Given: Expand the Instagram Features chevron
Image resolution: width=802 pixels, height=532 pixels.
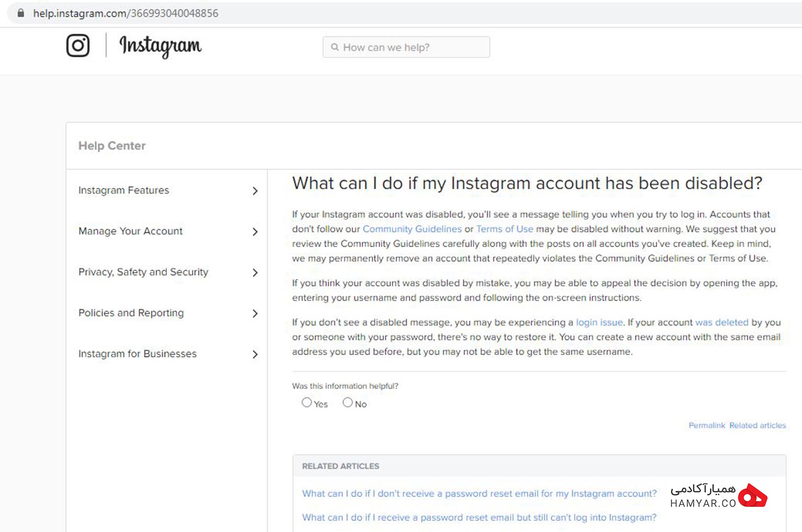Looking at the screenshot, I should (x=255, y=191).
